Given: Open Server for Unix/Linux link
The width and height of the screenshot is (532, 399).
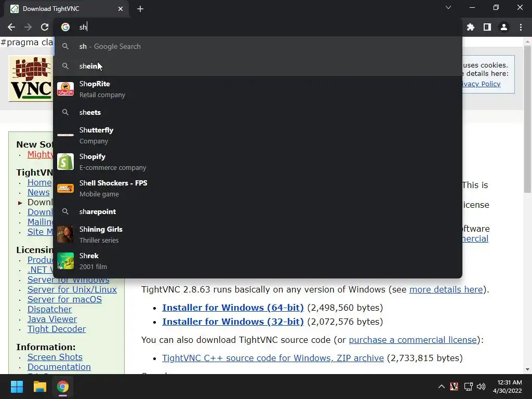Looking at the screenshot, I should click(72, 289).
